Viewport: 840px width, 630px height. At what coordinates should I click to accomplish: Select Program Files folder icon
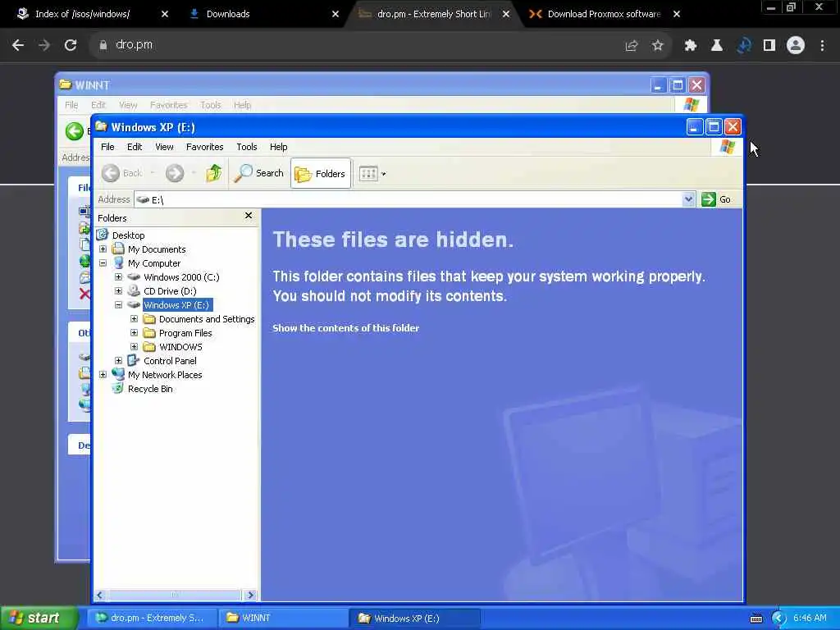coord(149,333)
